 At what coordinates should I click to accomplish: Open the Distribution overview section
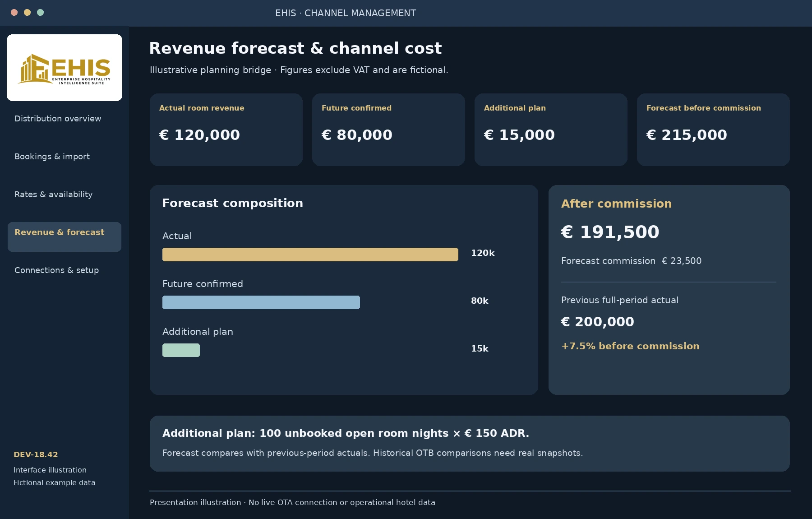tap(58, 119)
